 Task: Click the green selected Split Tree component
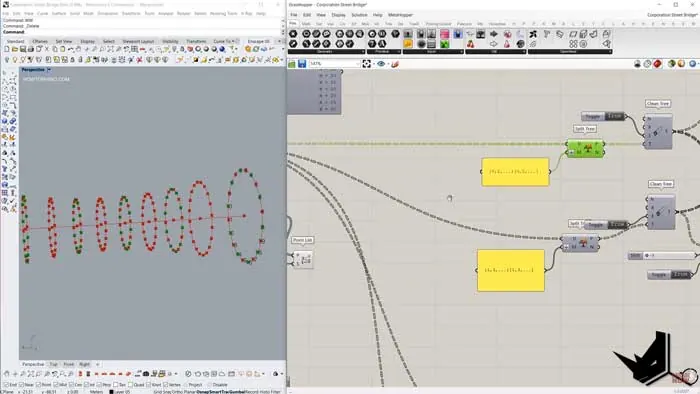click(x=585, y=149)
